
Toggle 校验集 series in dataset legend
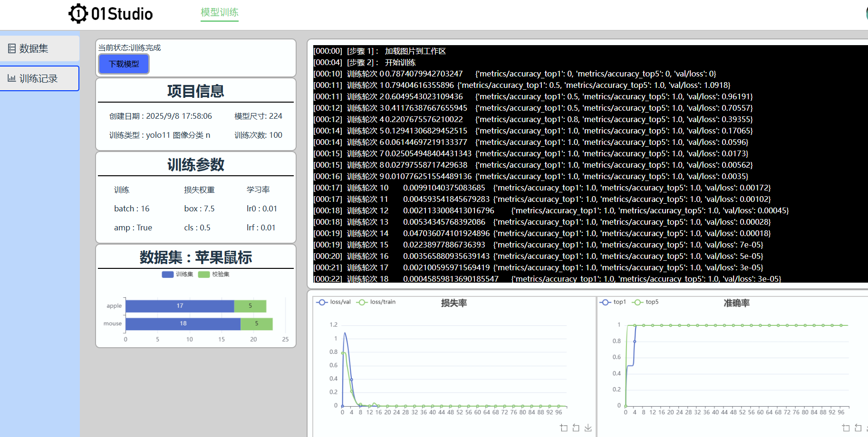tap(213, 274)
